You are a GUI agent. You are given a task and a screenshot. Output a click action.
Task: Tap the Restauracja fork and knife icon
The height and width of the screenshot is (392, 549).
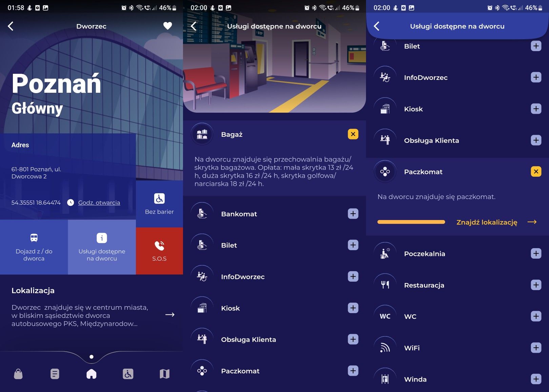(385, 285)
